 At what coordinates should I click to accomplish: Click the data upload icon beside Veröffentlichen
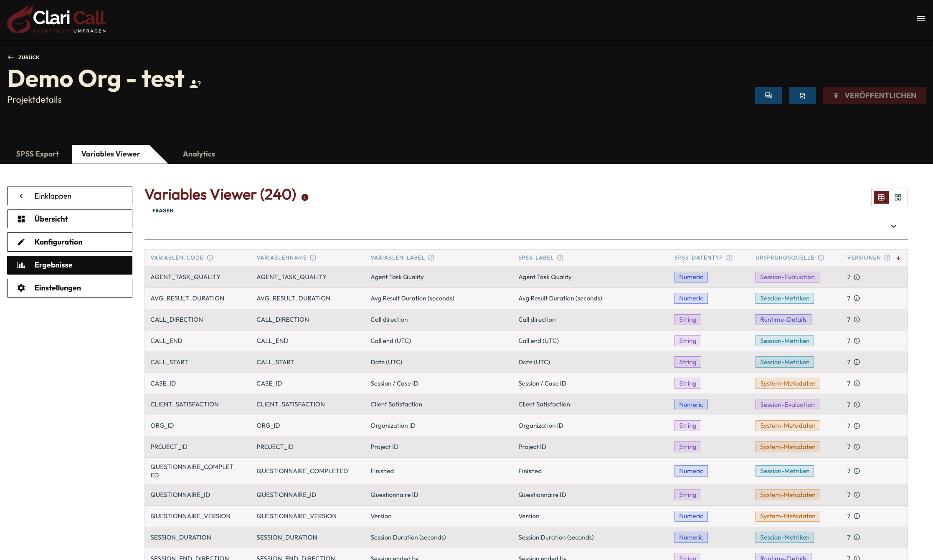[802, 95]
